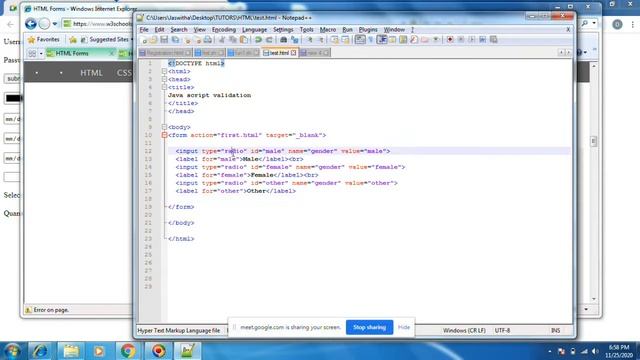Open the Encoding menu
The height and width of the screenshot is (360, 640).
click(224, 30)
